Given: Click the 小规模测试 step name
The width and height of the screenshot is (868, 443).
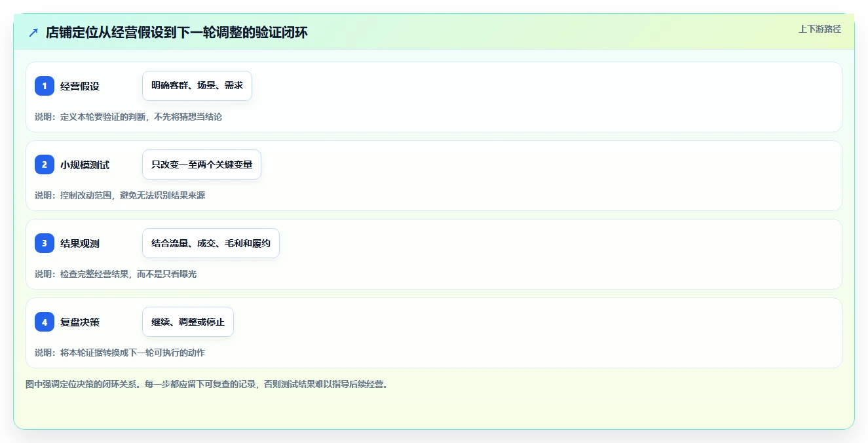Looking at the screenshot, I should (85, 164).
